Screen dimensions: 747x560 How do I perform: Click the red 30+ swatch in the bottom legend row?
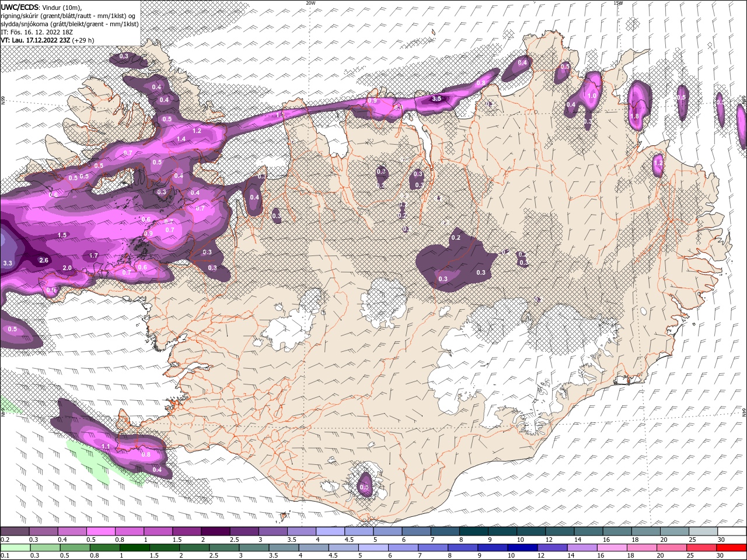[732, 548]
